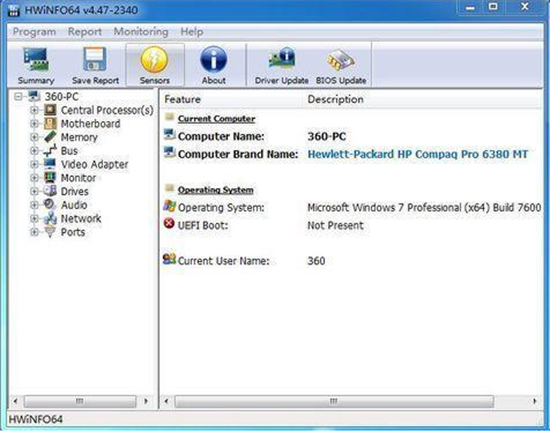
Task: Click the Motherboard tree icon
Action: pos(50,123)
